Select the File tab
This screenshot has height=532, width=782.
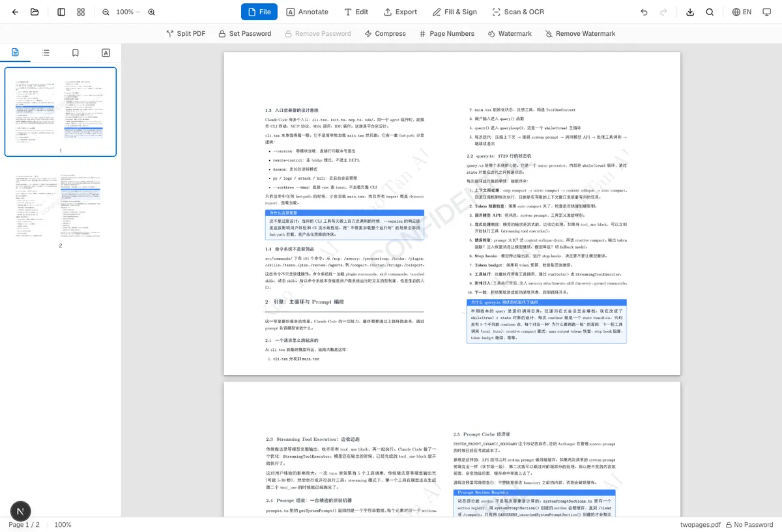(259, 12)
